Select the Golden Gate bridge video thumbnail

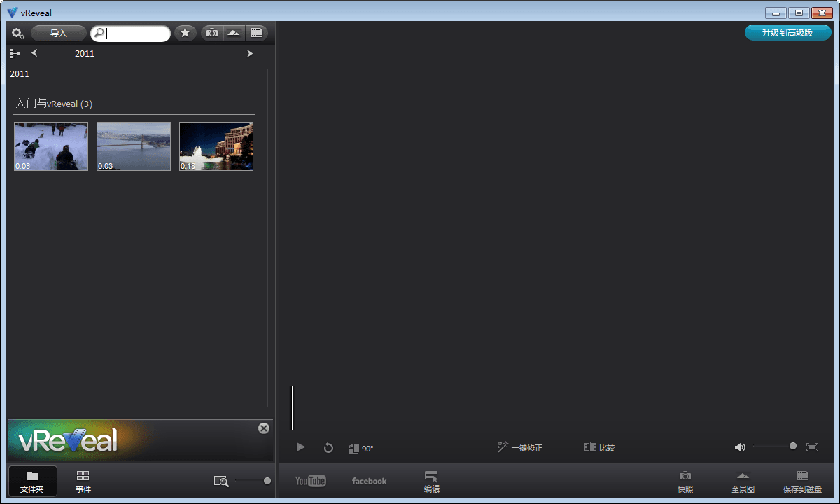pos(134,146)
